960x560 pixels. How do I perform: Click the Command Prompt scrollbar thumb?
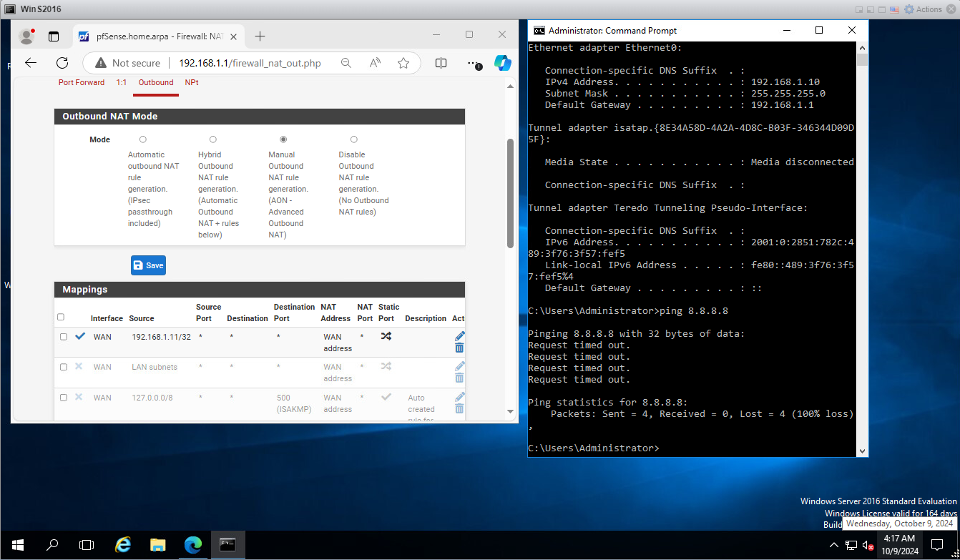click(862, 59)
